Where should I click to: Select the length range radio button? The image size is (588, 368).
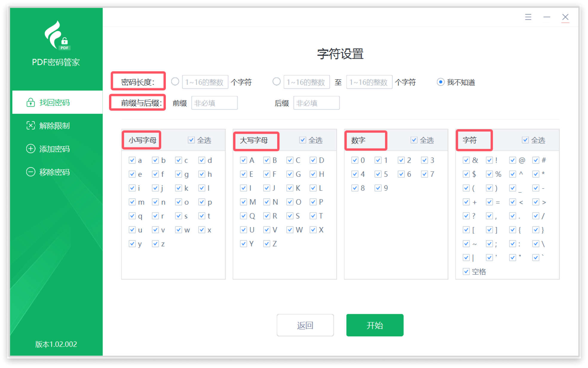[x=277, y=82]
